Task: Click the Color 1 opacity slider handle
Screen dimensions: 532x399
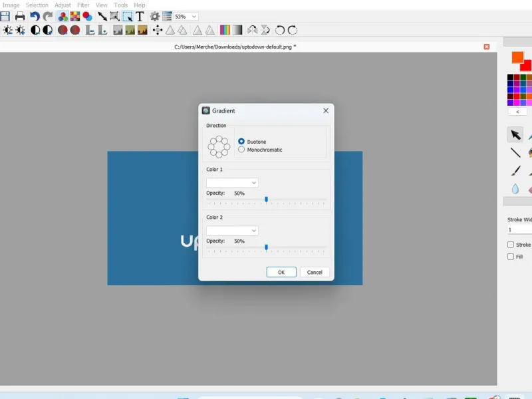Action: pyautogui.click(x=267, y=199)
